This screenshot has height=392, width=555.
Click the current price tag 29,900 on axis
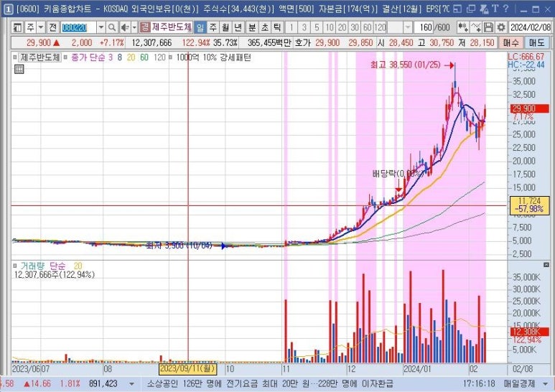pos(530,108)
